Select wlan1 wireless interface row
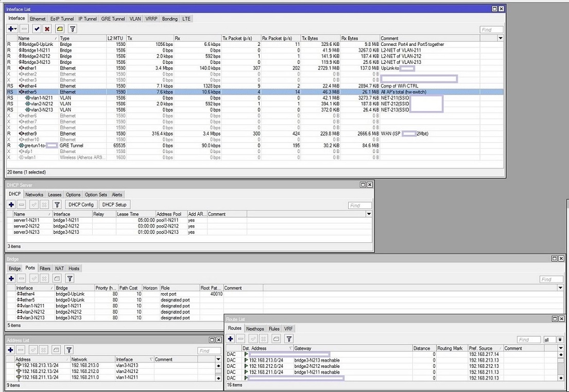Viewport: 569px width, 392px height. (x=255, y=158)
